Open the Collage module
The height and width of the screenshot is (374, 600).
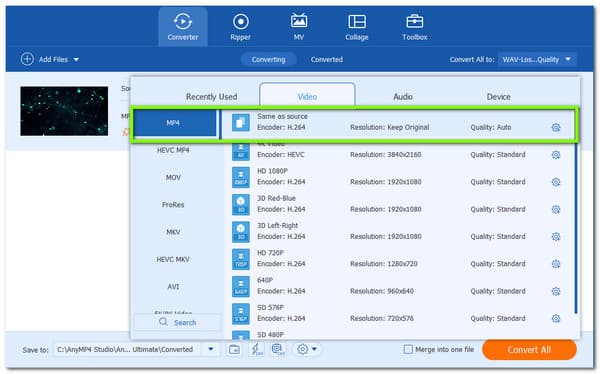pos(357,27)
